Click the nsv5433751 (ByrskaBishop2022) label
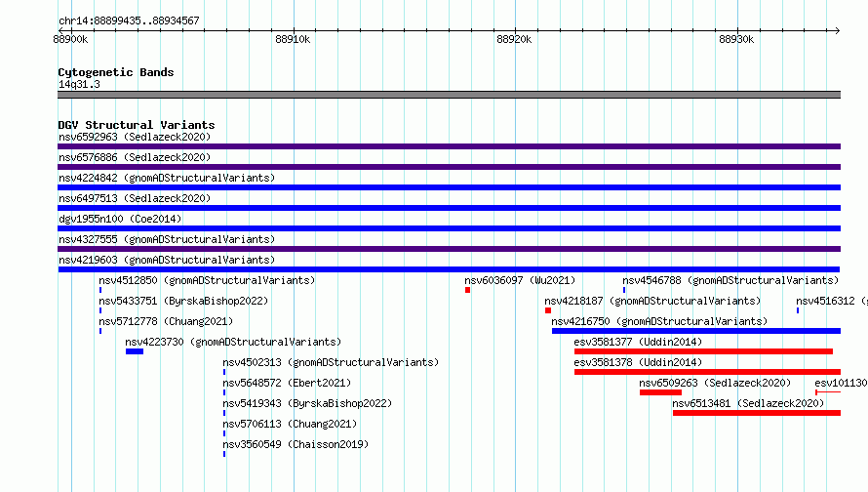Viewport: 868px width, 492px height. coord(183,301)
